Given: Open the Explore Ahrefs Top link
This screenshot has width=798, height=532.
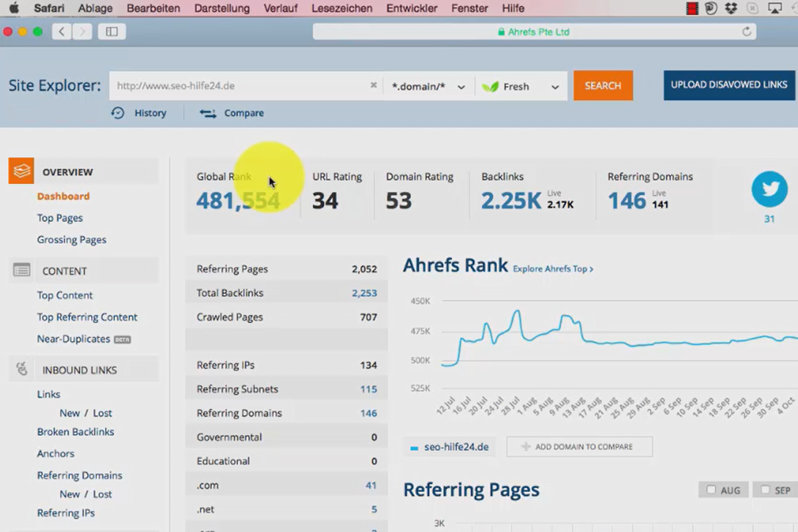Looking at the screenshot, I should point(553,269).
